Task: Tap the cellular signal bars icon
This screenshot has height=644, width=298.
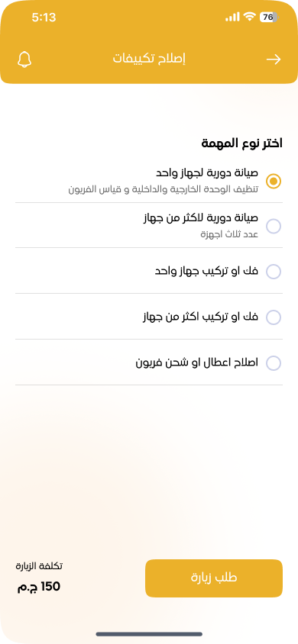Action: [x=232, y=18]
